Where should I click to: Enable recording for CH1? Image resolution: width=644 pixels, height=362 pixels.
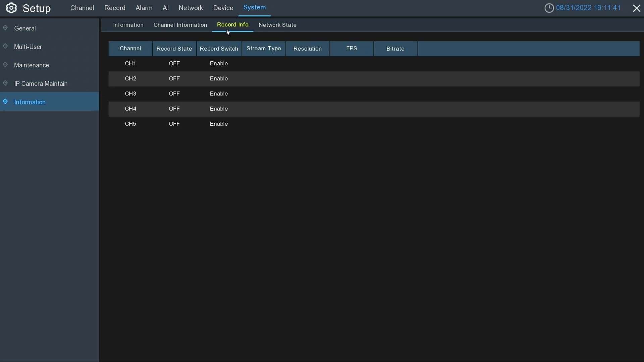(219, 63)
